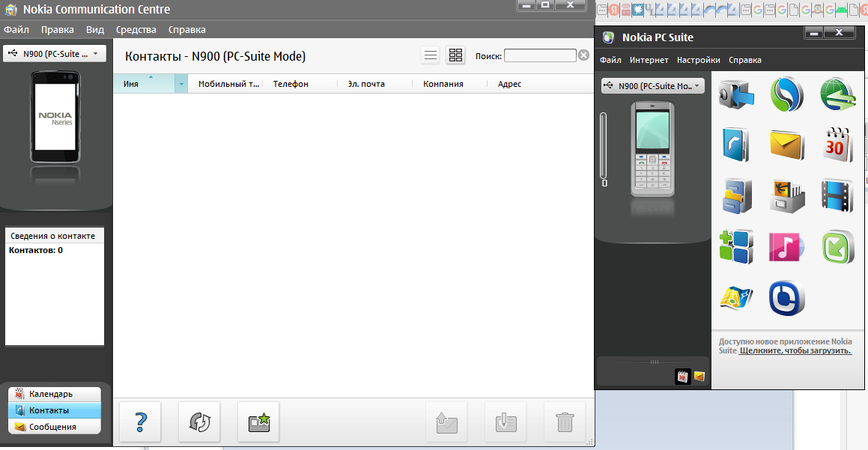868x450 pixels.
Task: Open help via question mark button
Action: tap(141, 422)
